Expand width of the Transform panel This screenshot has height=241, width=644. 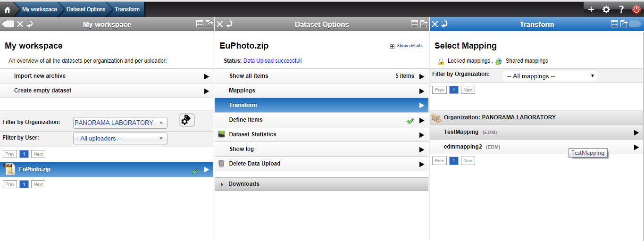pyautogui.click(x=614, y=24)
